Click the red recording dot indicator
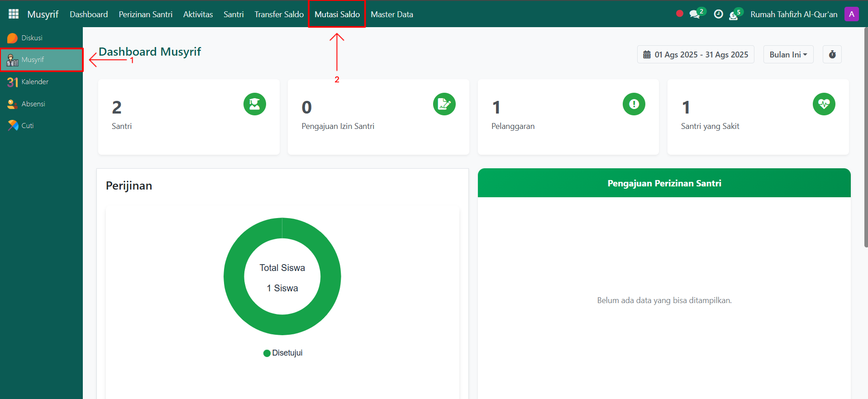 point(679,14)
